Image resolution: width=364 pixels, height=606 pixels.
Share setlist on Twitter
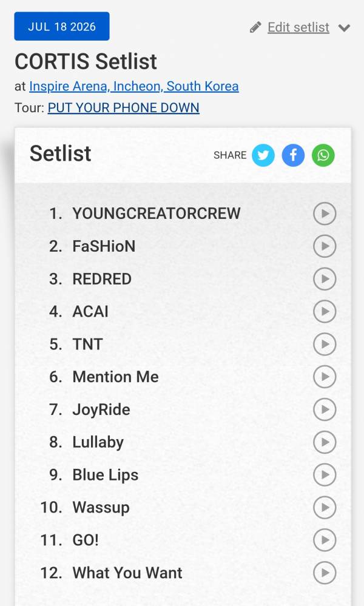click(263, 155)
